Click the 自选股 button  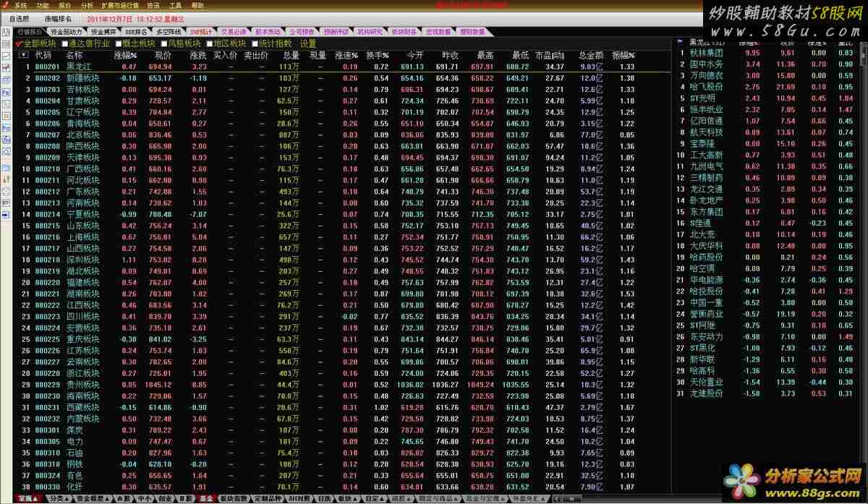(x=20, y=19)
